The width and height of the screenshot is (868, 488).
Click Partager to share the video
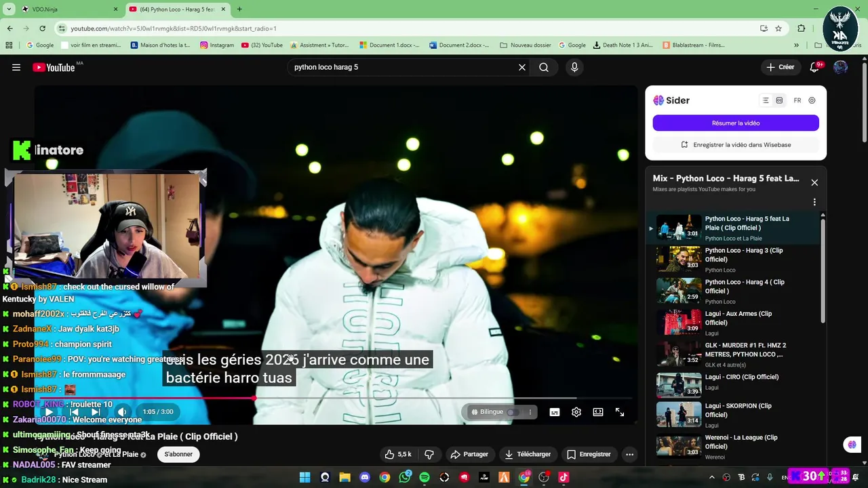(x=469, y=454)
